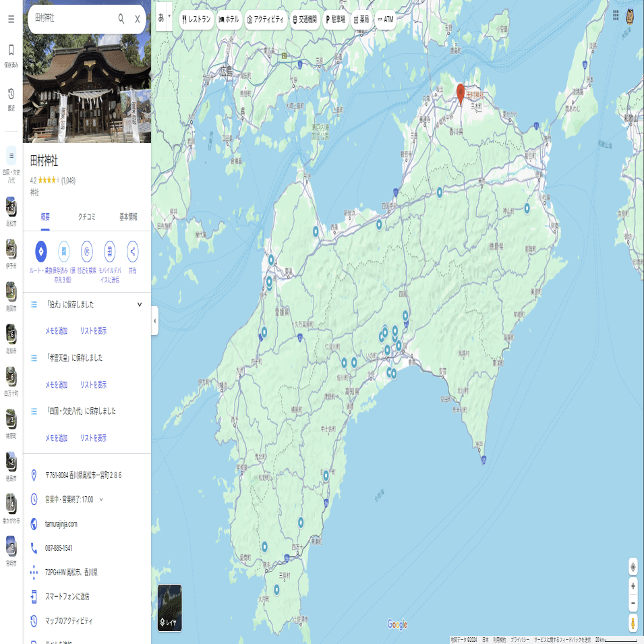Image resolution: width=644 pixels, height=644 pixels.
Task: Click the Street View pegman icon
Action: click(633, 622)
